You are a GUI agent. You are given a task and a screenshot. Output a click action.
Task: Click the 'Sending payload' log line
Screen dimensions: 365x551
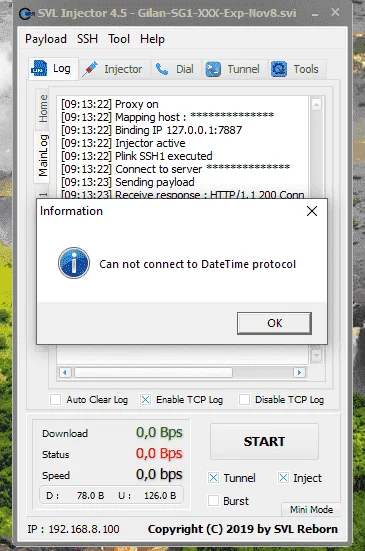[x=128, y=182]
